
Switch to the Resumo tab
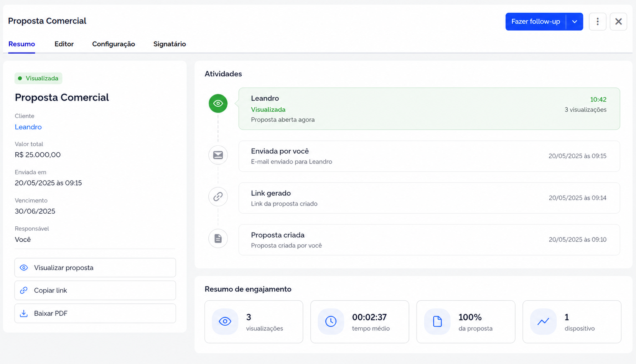tap(21, 44)
